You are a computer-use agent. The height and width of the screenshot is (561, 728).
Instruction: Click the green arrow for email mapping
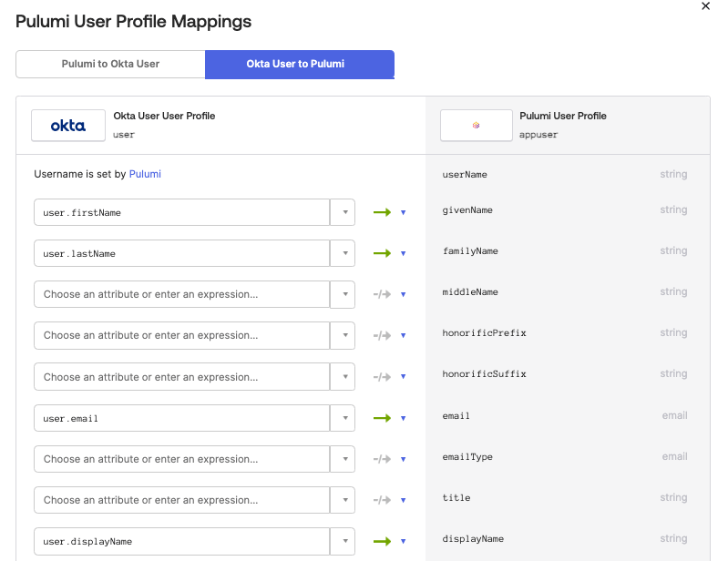pos(382,418)
